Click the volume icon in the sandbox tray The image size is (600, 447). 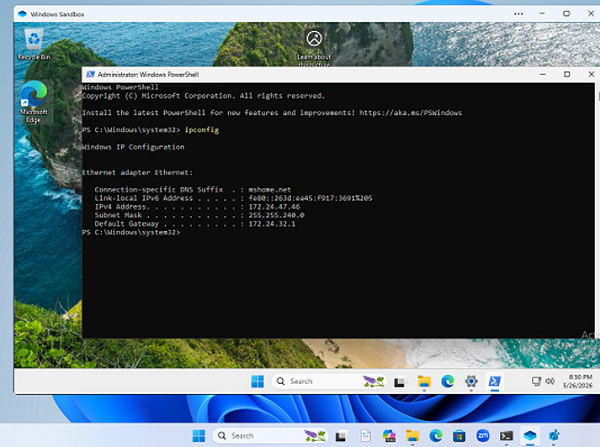point(550,381)
